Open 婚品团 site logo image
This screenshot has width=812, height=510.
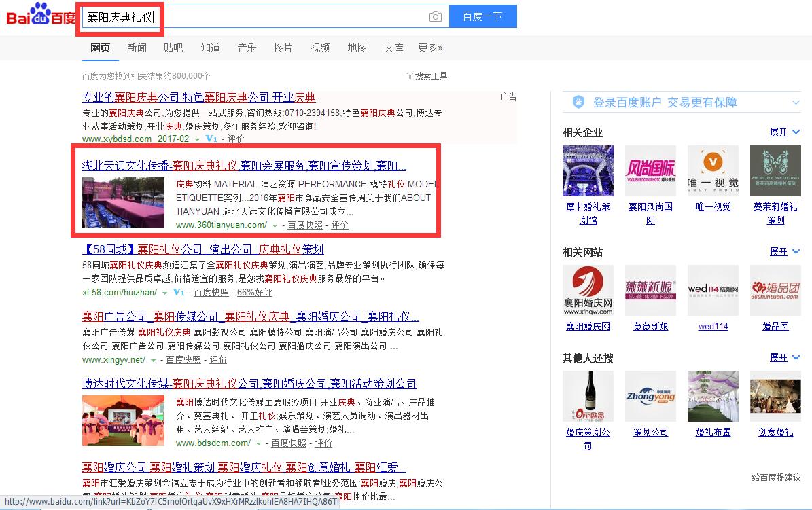(x=776, y=291)
